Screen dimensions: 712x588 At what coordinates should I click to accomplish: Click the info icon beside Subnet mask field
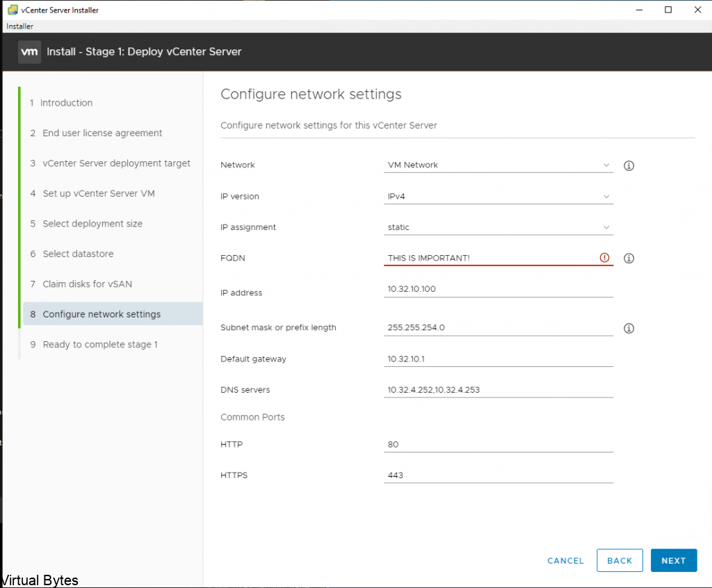[629, 328]
